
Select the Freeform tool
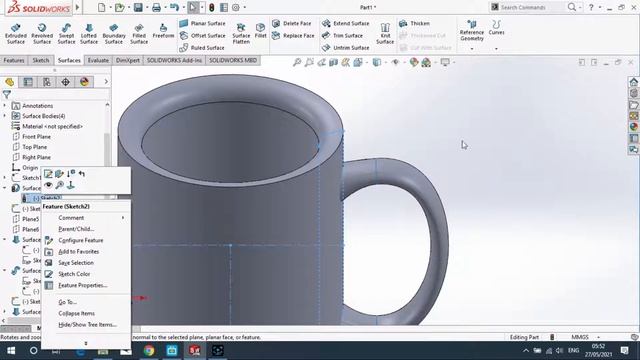[x=163, y=31]
